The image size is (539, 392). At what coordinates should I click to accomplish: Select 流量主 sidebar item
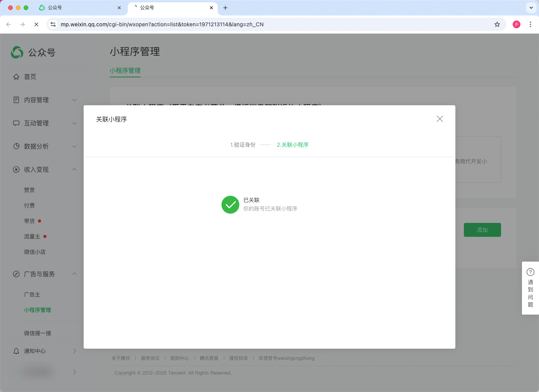[x=32, y=236]
